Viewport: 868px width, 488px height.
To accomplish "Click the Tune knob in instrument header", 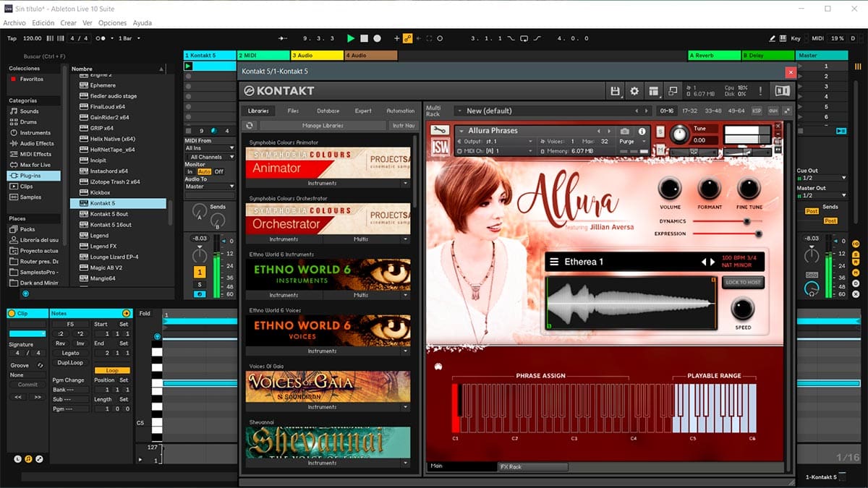I will click(679, 134).
